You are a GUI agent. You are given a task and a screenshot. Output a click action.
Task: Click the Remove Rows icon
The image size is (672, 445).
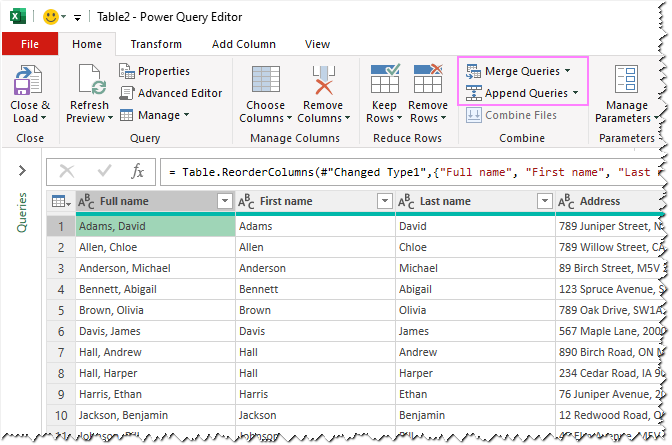(x=428, y=78)
